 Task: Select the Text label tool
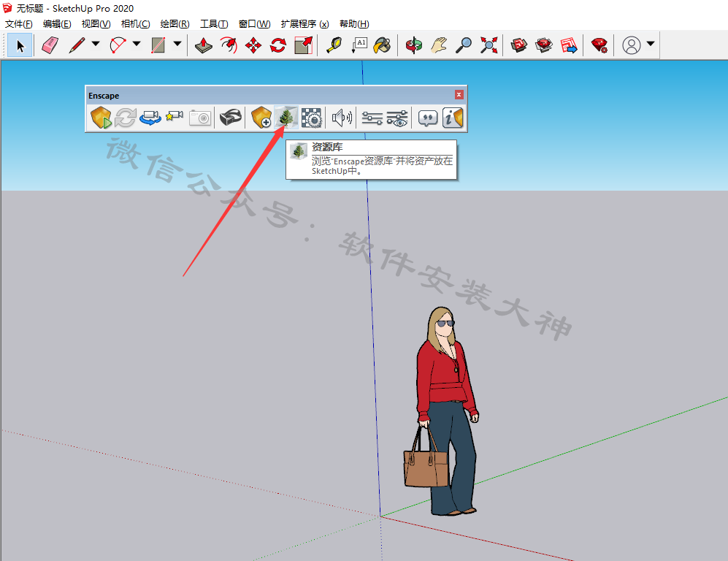[359, 45]
